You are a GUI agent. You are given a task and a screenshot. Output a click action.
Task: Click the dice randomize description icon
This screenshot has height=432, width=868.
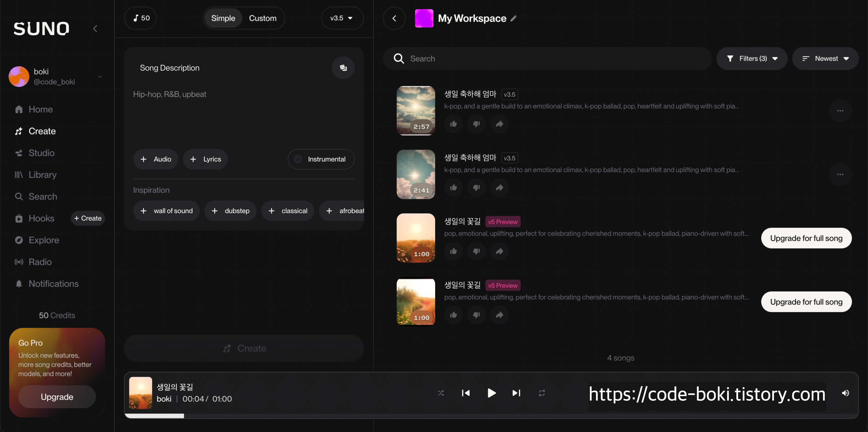pos(343,68)
